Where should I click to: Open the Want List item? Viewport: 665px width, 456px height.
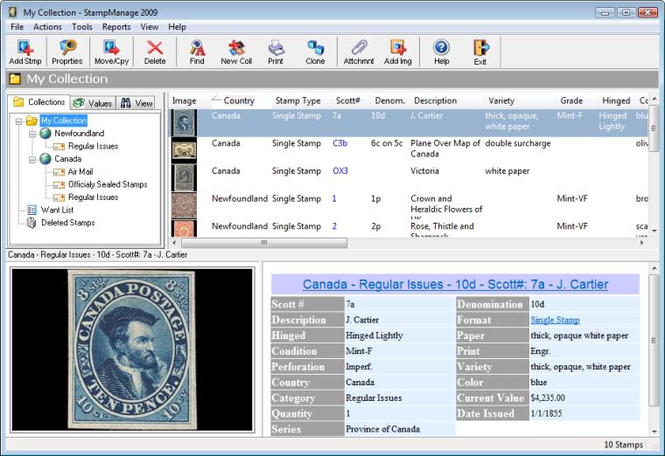[57, 210]
